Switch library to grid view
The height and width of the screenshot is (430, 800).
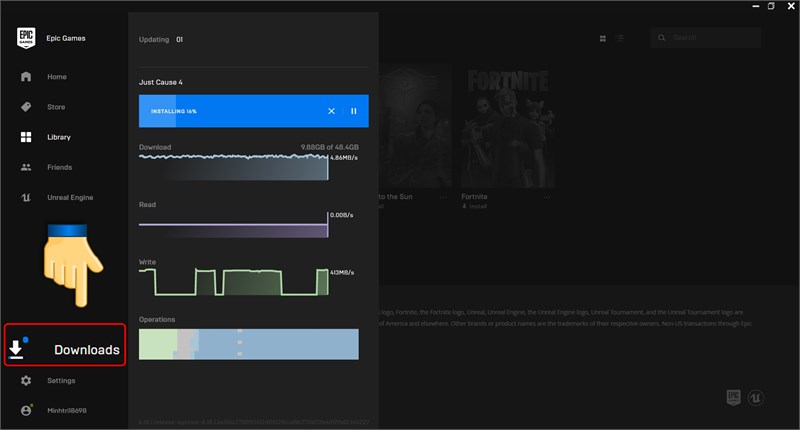point(603,38)
